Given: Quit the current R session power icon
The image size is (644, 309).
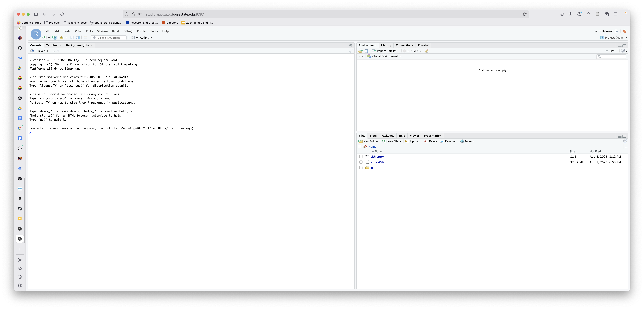Looking at the screenshot, I should click(625, 31).
